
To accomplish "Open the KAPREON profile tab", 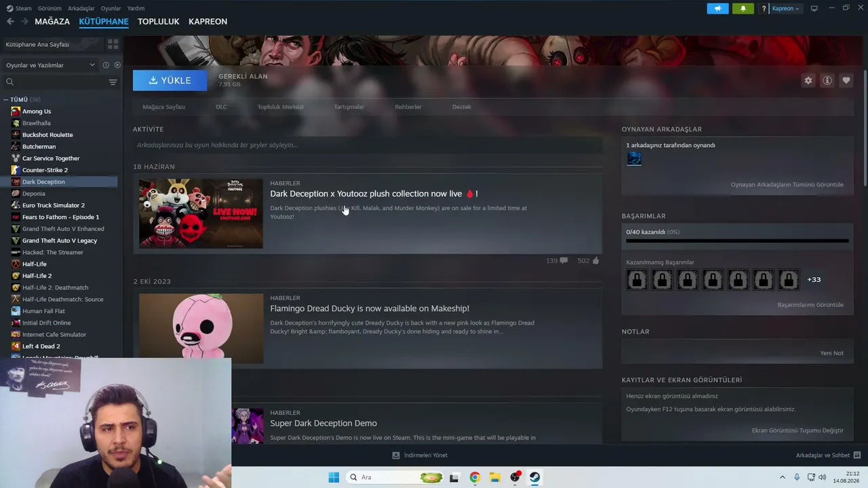I will (208, 22).
